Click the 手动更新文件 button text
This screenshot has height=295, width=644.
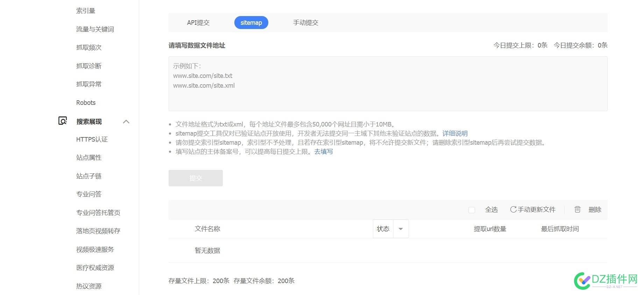537,210
